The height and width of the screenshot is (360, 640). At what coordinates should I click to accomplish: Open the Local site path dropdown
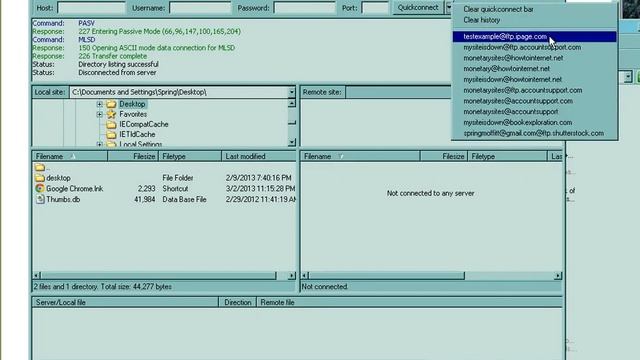291,92
